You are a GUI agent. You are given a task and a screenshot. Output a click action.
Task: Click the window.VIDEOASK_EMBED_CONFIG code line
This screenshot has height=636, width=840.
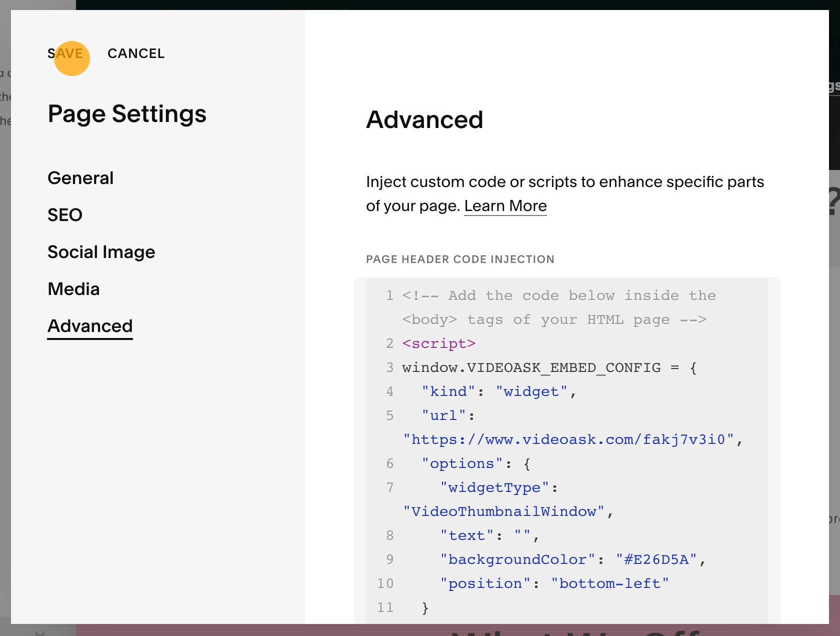549,367
